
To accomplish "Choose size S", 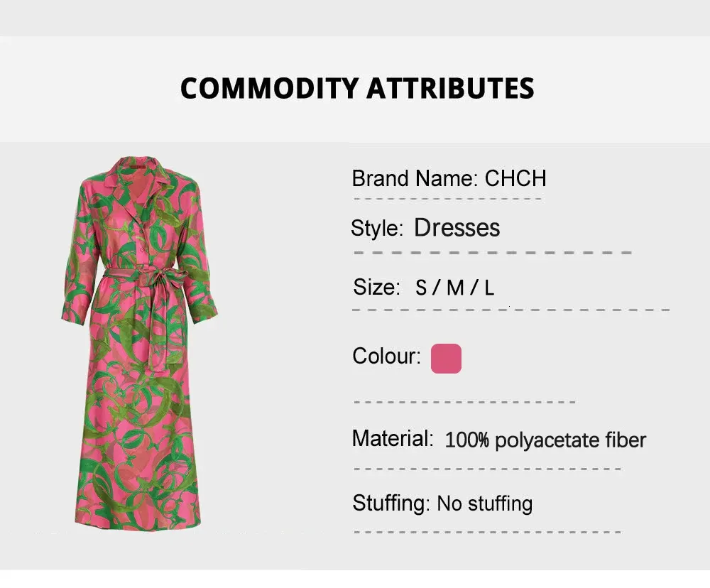I will (422, 288).
